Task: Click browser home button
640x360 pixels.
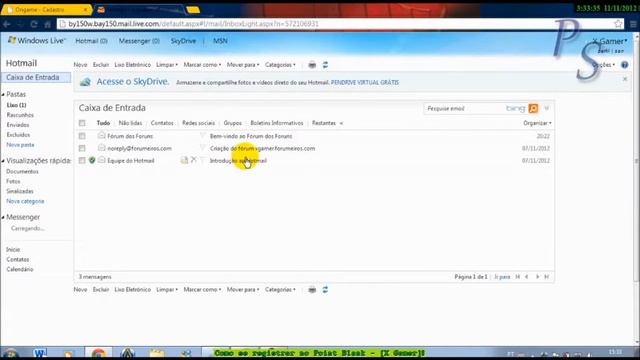Action: pos(47,24)
